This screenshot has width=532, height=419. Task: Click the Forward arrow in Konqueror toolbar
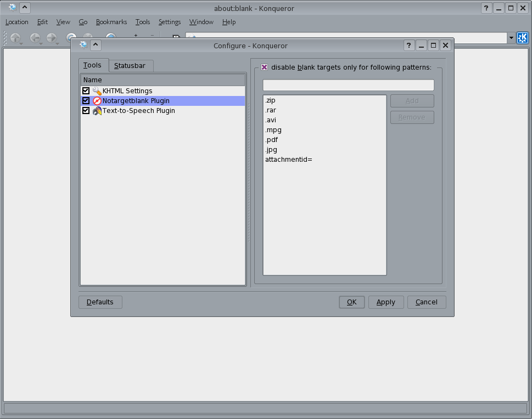[51, 38]
